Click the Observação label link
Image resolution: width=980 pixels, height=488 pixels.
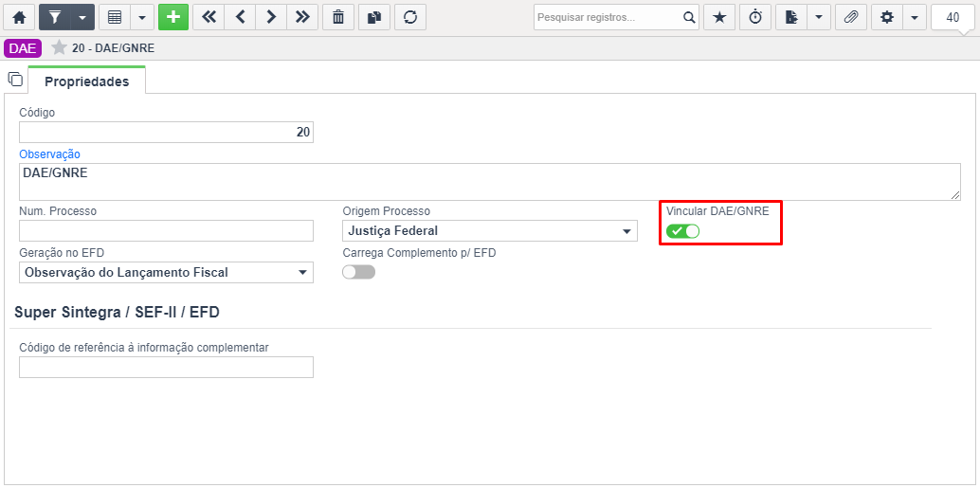[x=50, y=154]
